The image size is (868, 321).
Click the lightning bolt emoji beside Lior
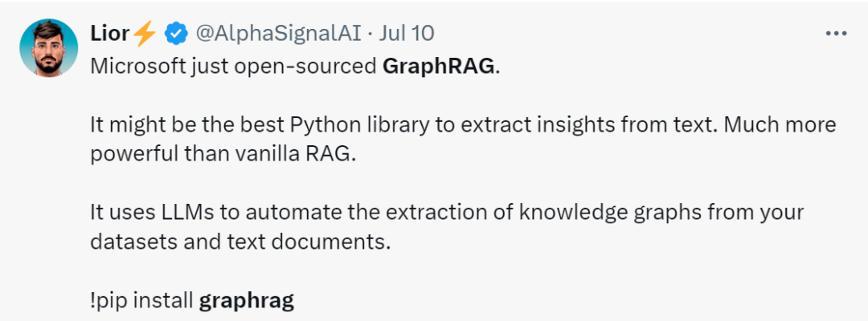[145, 35]
